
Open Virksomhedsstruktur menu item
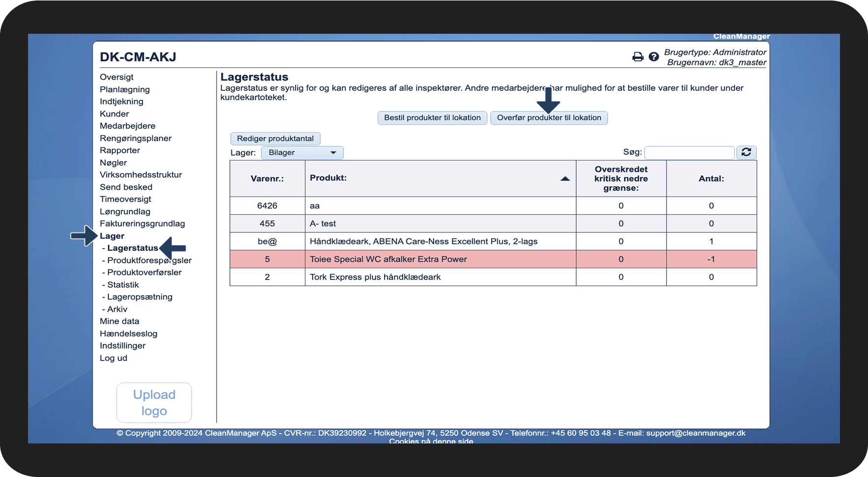point(141,175)
